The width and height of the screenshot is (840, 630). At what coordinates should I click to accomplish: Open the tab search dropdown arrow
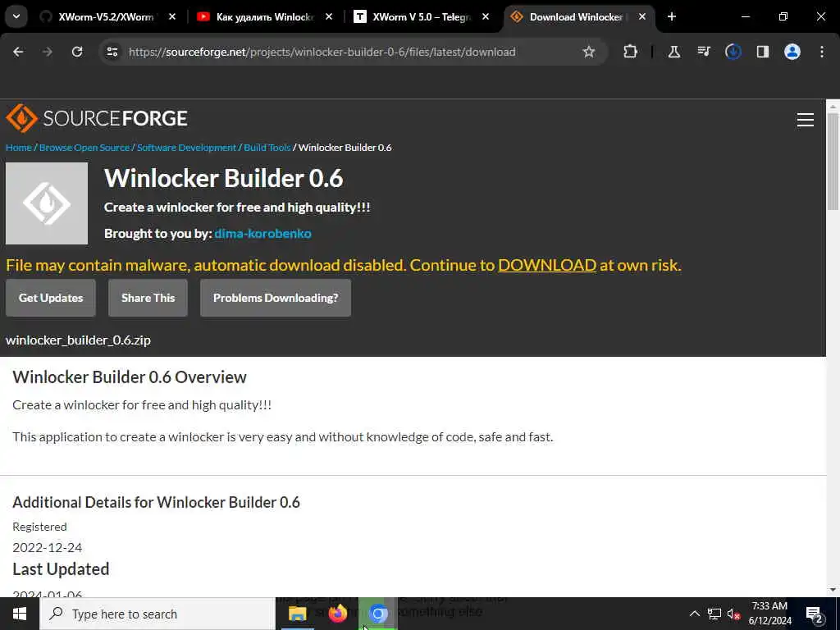16,16
